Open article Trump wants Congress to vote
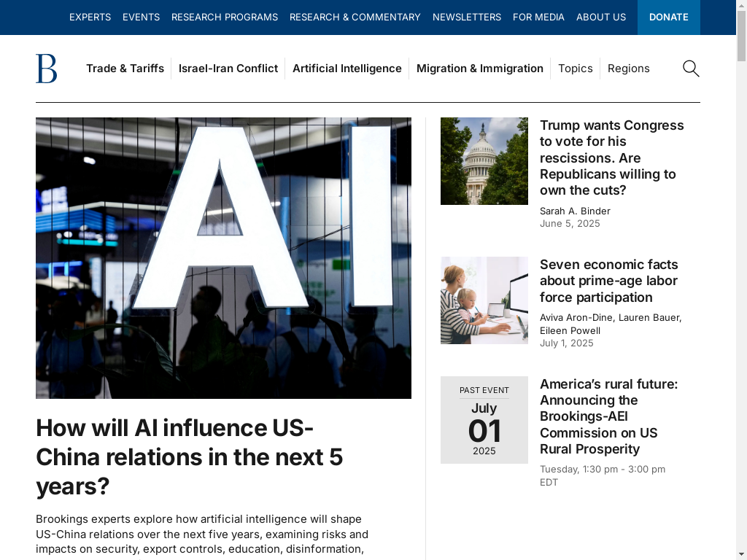Screen dimensions: 747x560 (612, 157)
